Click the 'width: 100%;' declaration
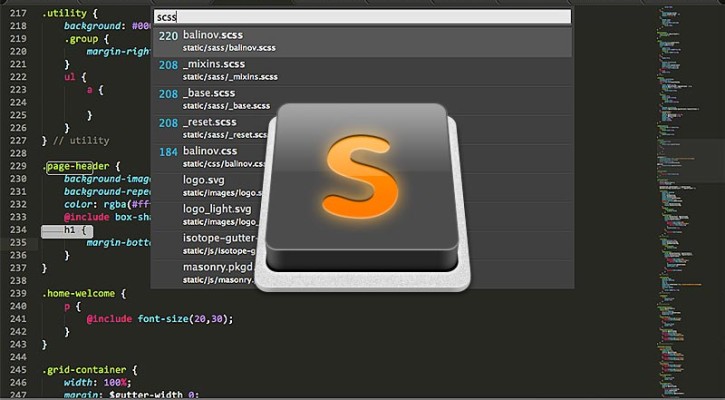Screen dimensions: 725x400 [x=98, y=382]
